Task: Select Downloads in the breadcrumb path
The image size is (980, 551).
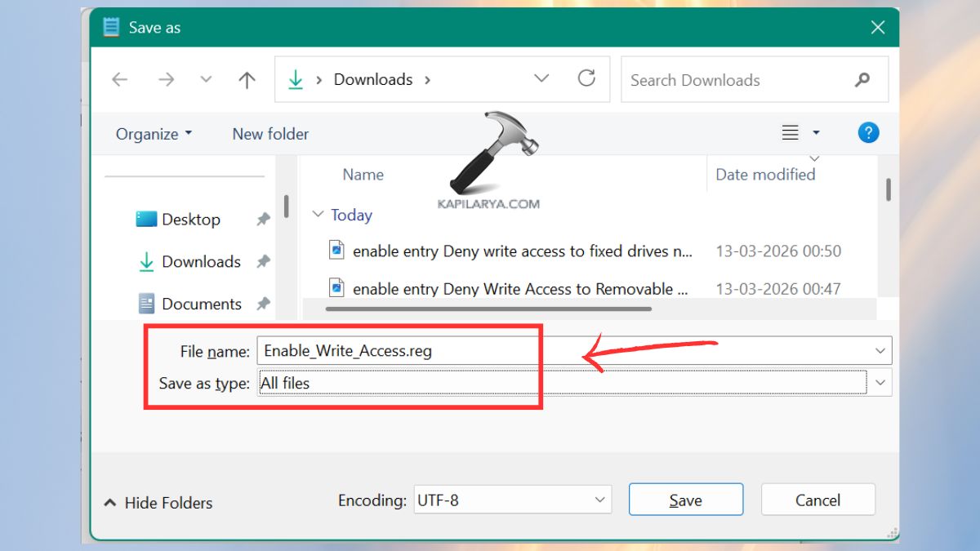Action: (x=372, y=79)
